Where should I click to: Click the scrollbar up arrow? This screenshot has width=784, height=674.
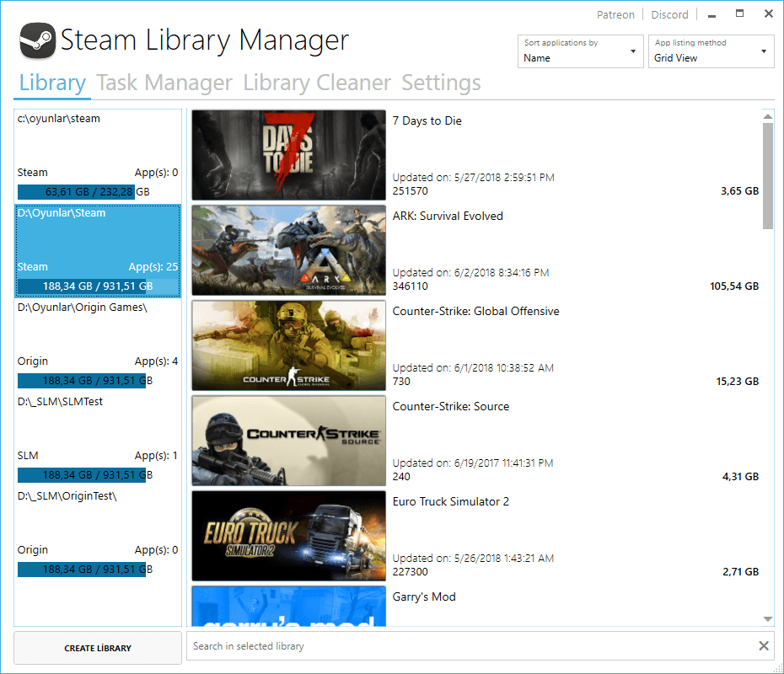click(x=767, y=116)
